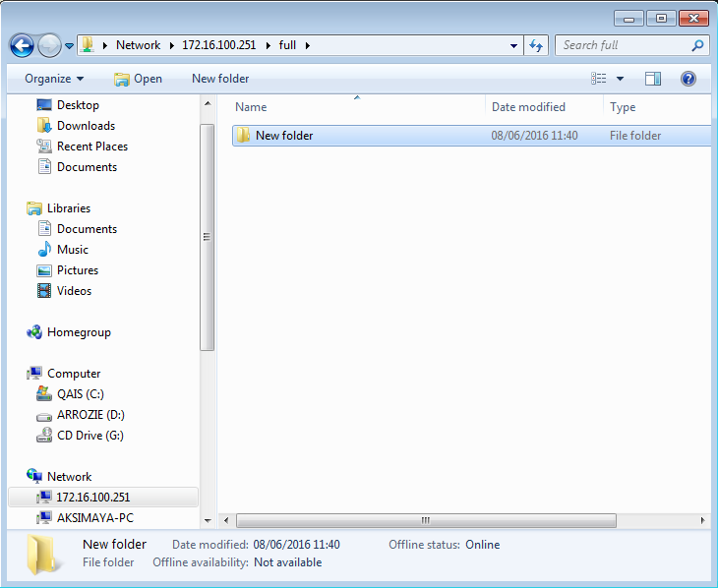Click the Videos film strip icon
The width and height of the screenshot is (718, 588).
click(44, 290)
